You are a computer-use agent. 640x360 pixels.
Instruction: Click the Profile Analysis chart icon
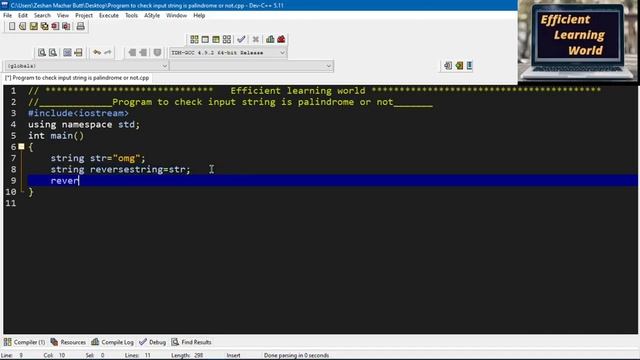coord(270,39)
